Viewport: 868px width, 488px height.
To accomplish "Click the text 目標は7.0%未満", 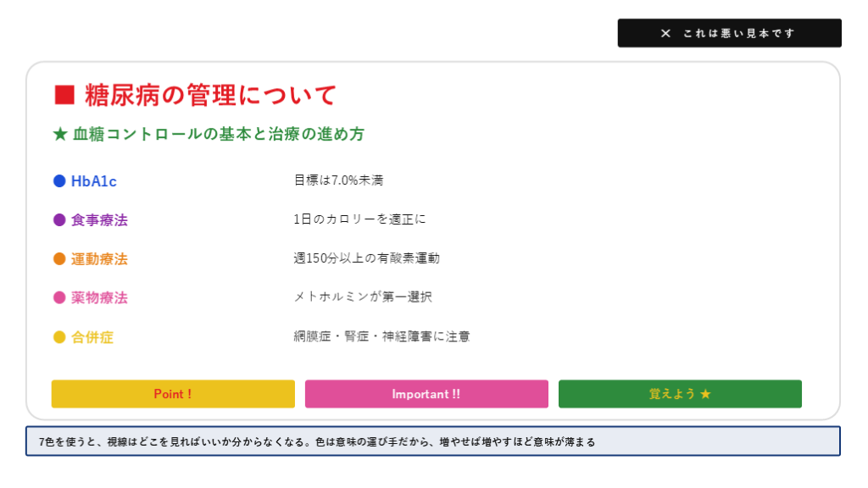I will 339,180.
